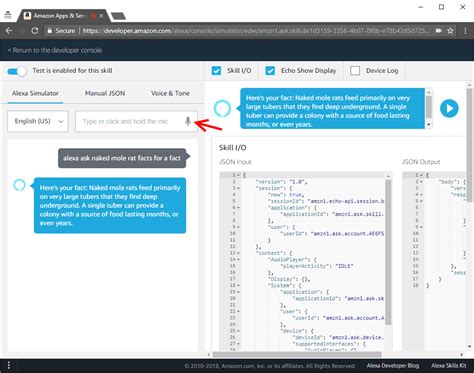Uncheck the Echo Show Display checkbox
474x373 pixels.
[x=270, y=71]
